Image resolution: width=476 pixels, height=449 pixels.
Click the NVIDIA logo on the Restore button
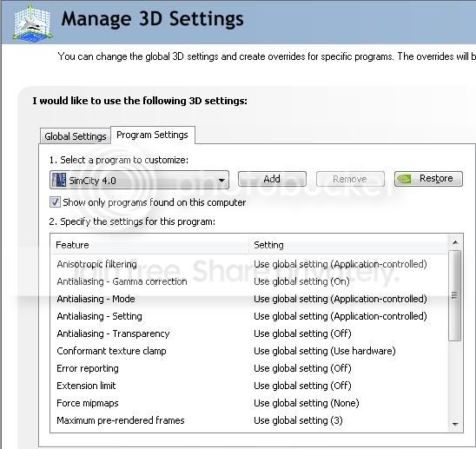coord(405,179)
